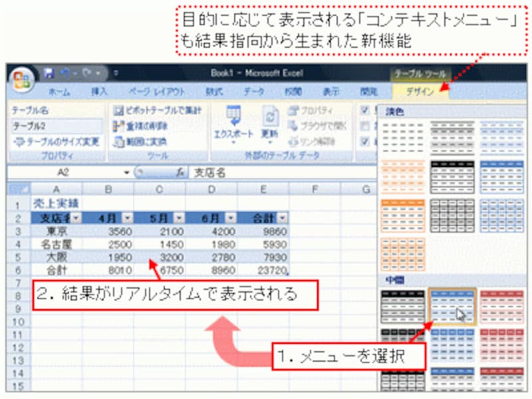532x399 pixels.
Task: Open the 数式 ribbon tab
Action: 214,92
